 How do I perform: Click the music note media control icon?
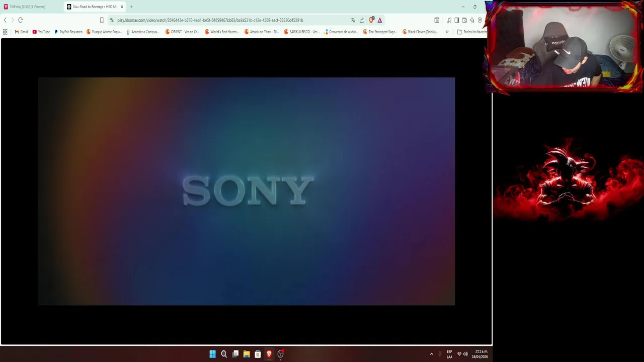(449, 20)
